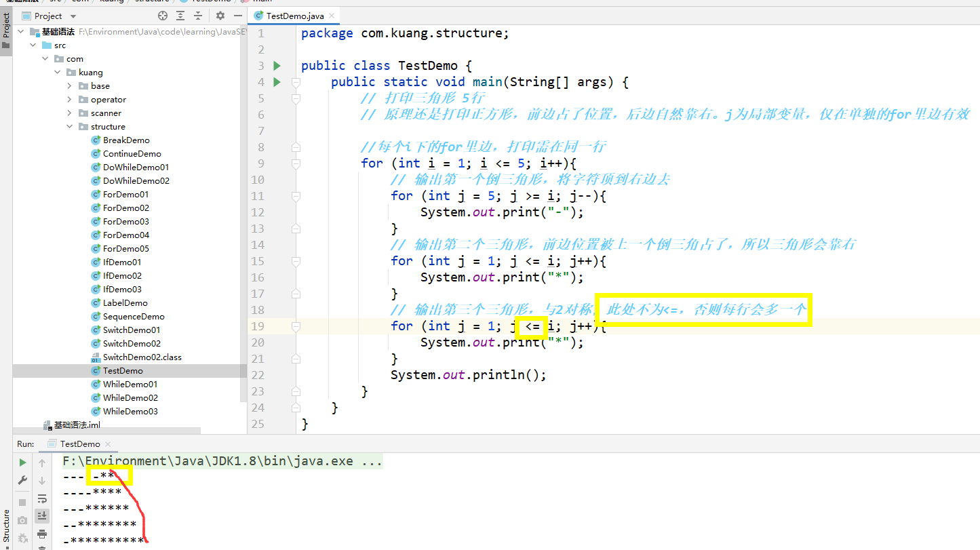This screenshot has width=980, height=550.
Task: Select WhileDemo03 in the tree
Action: pos(130,412)
